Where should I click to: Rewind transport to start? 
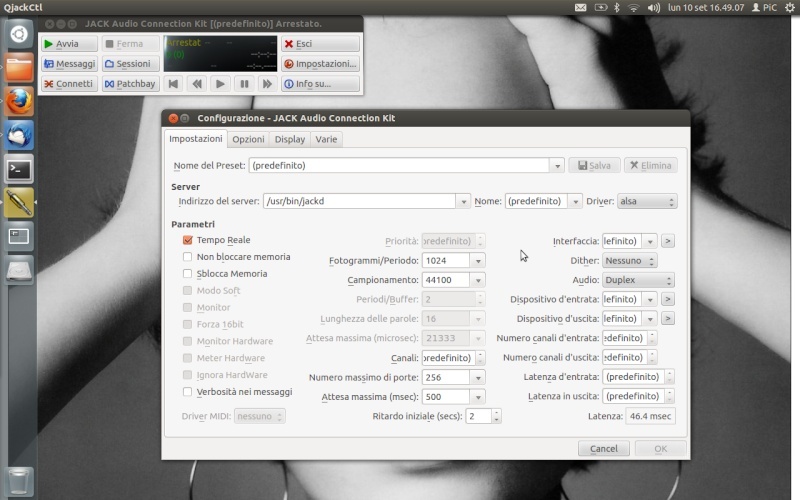pos(173,84)
